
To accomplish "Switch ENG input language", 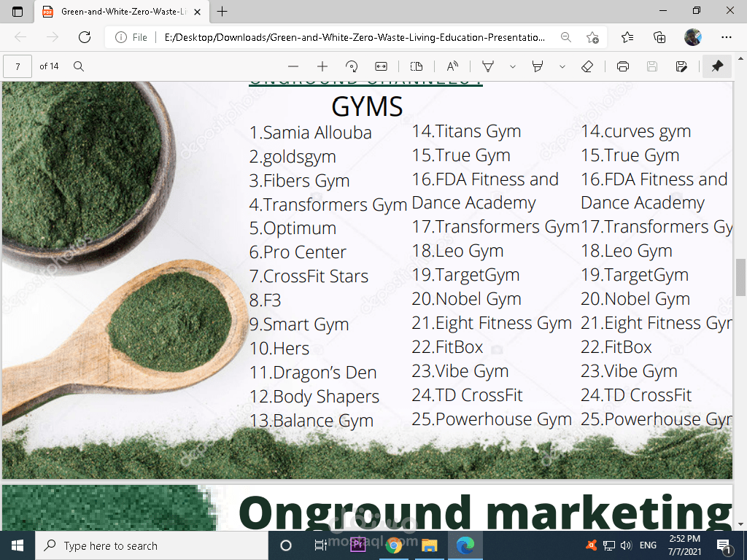I will click(x=648, y=545).
